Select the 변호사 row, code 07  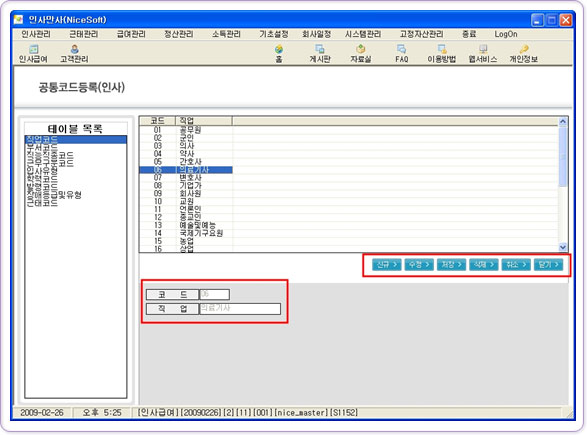click(186, 177)
